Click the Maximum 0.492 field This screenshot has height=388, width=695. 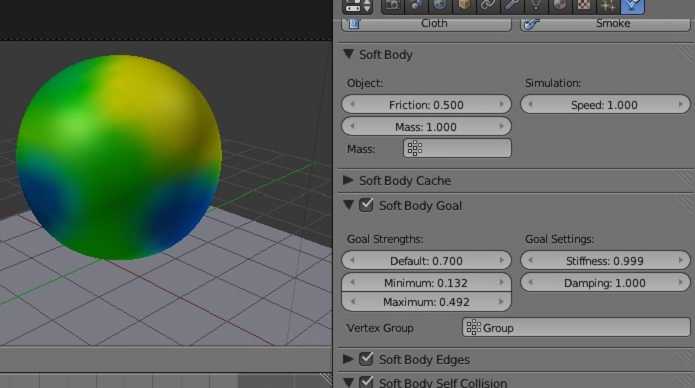click(426, 302)
